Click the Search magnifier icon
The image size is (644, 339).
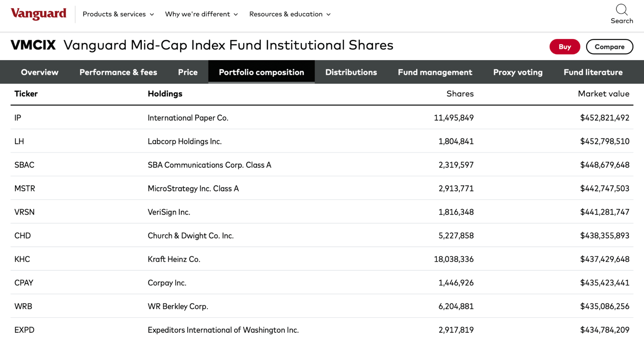click(622, 10)
